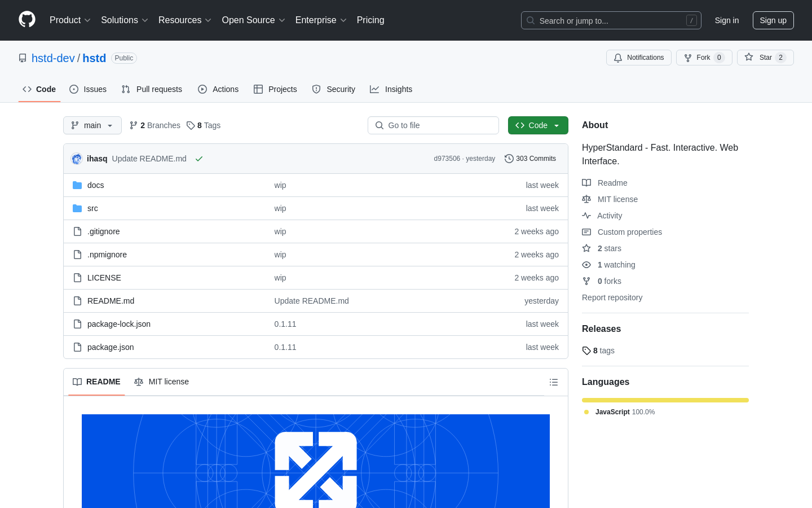Click the ihasq author name

coord(97,159)
